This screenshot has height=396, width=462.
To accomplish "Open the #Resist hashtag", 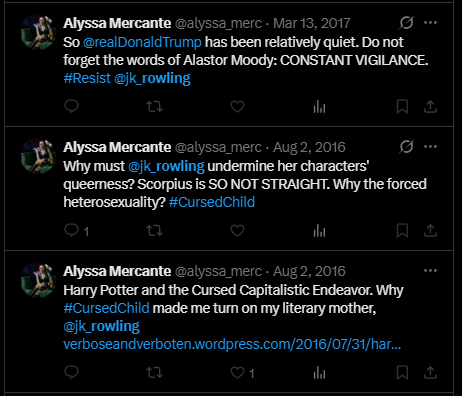I will (x=87, y=78).
